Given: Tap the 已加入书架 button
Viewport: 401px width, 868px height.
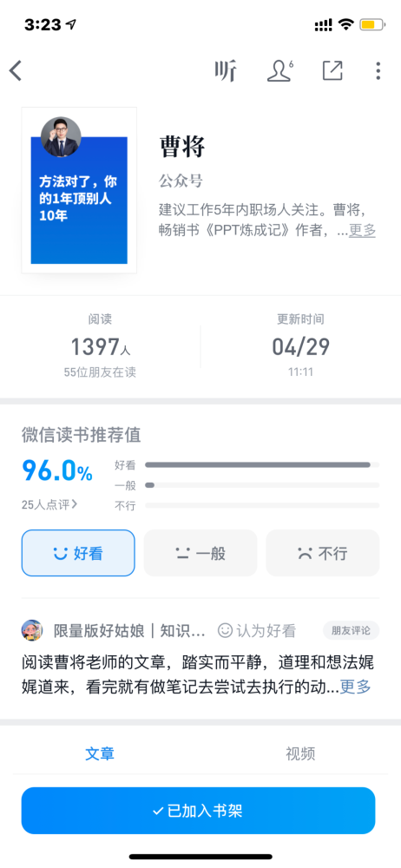Looking at the screenshot, I should coord(198,811).
